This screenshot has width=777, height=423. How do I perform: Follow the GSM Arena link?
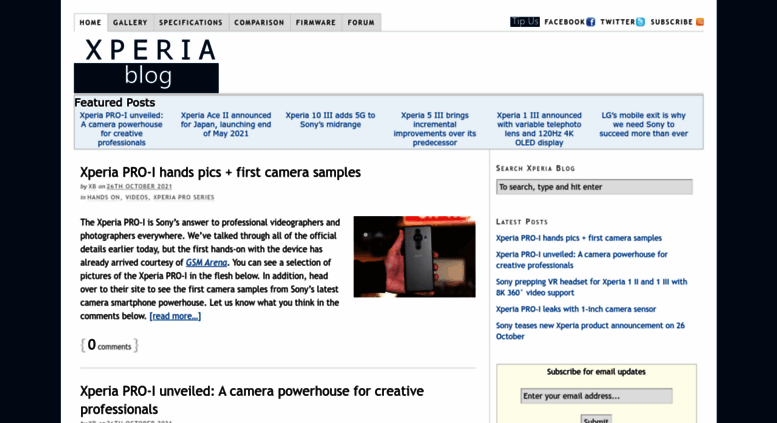tap(207, 263)
